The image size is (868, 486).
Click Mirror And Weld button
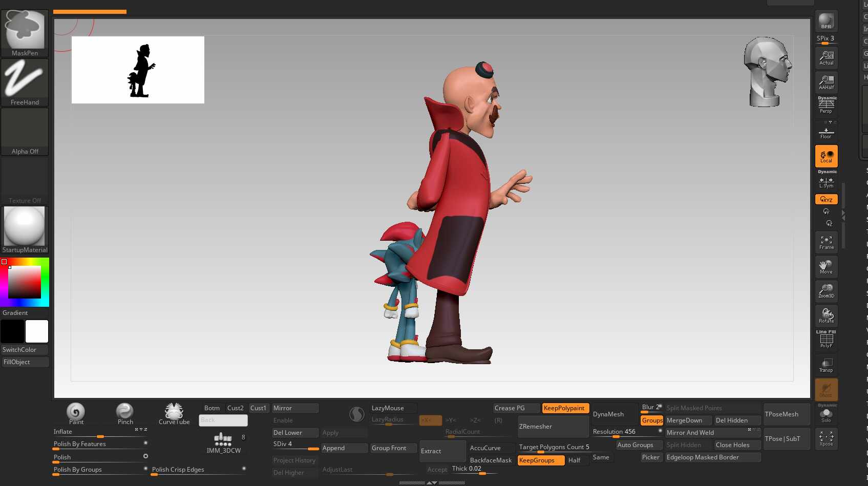pos(713,433)
